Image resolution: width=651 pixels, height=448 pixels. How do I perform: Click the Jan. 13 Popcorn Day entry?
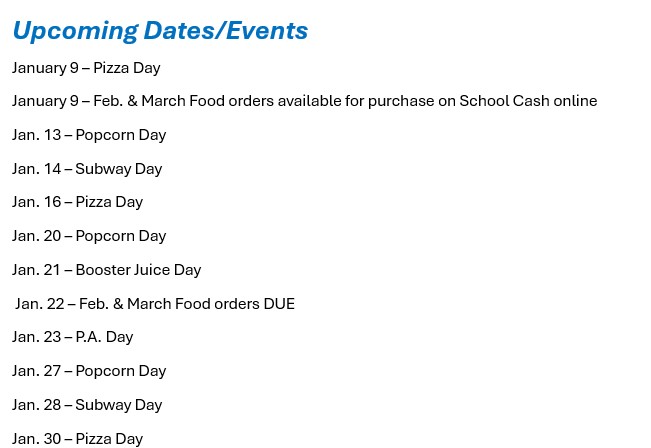click(89, 135)
